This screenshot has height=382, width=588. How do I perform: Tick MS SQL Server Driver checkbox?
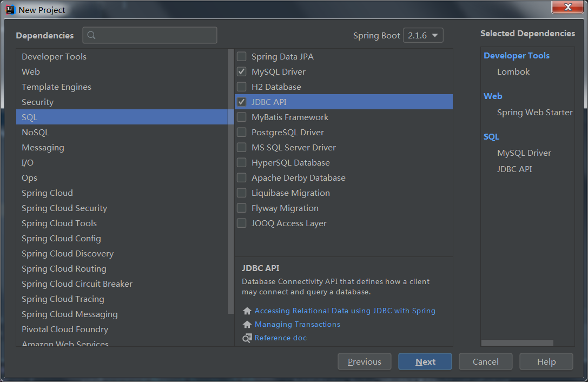(x=241, y=147)
